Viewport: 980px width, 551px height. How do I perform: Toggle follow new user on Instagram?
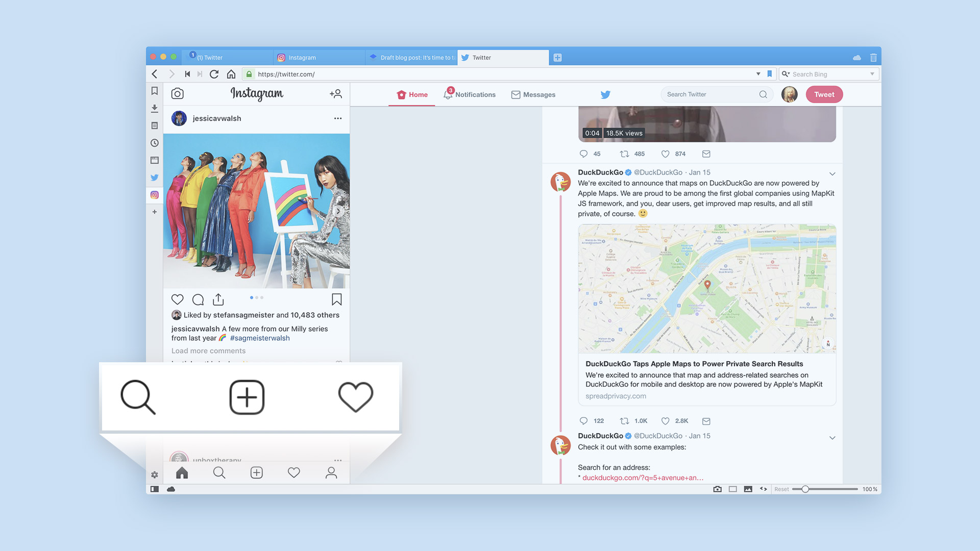(x=336, y=93)
